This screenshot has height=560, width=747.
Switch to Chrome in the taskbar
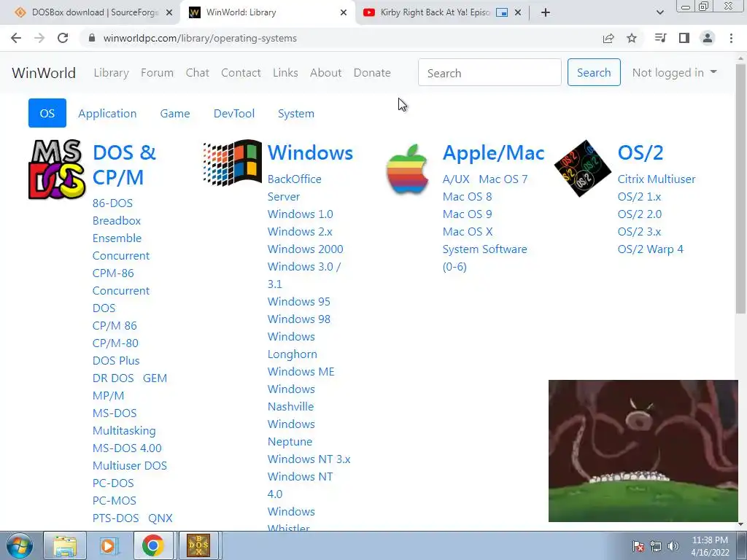click(152, 546)
